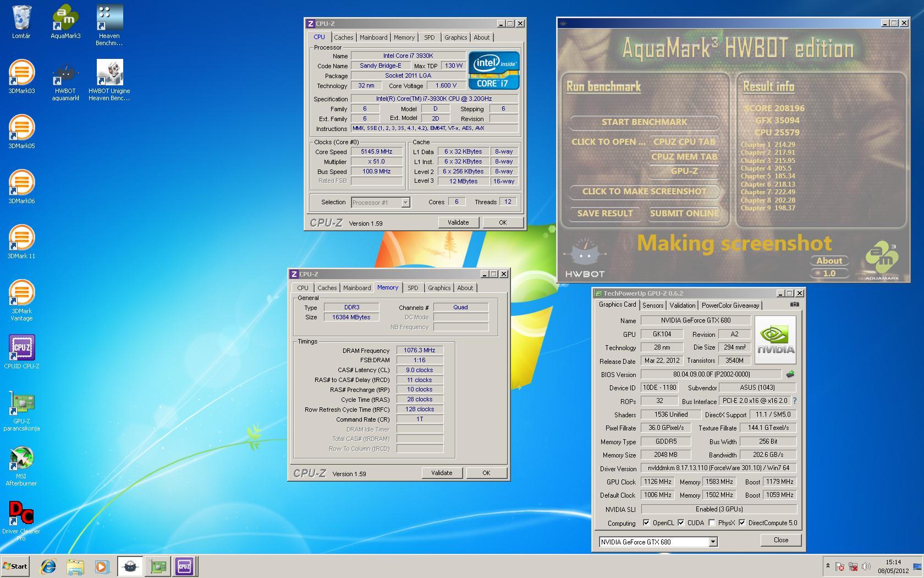Switch to Graphics tab in memory CPU-Z window

439,288
